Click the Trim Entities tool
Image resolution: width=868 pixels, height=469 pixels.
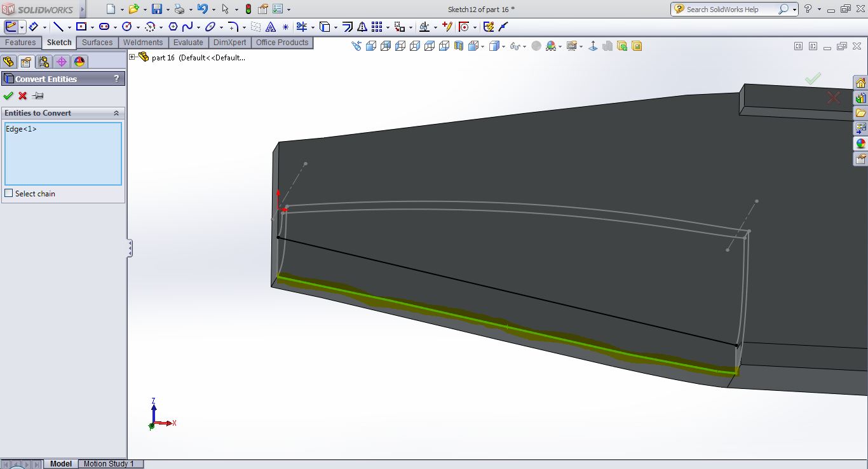tap(301, 27)
